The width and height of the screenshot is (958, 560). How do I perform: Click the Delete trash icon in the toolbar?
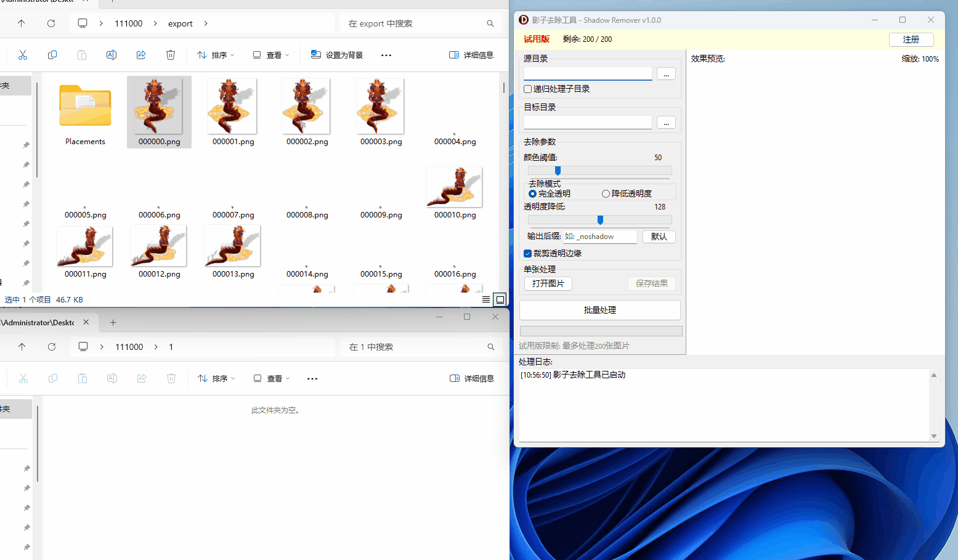tap(171, 55)
